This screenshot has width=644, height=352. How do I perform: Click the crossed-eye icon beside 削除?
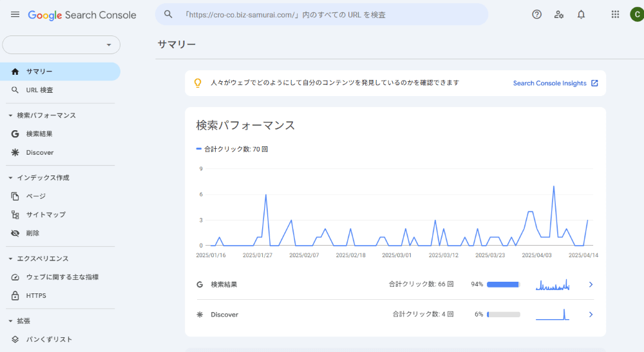[x=15, y=233]
